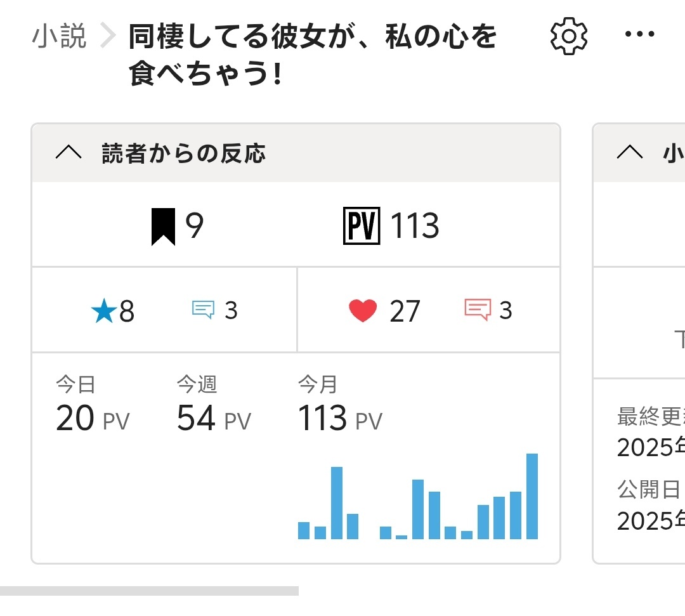Go back to 小説 breadcrumb link
This screenshot has height=616, width=685.
click(59, 37)
